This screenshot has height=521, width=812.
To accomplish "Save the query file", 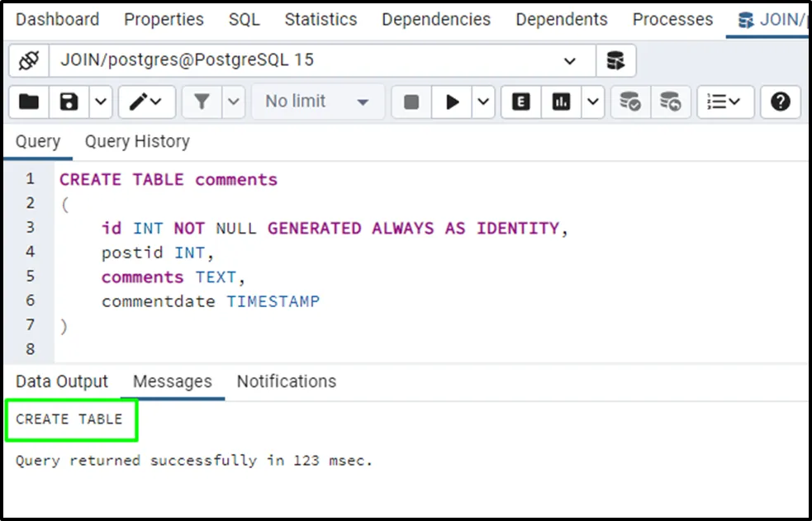I will 69,102.
